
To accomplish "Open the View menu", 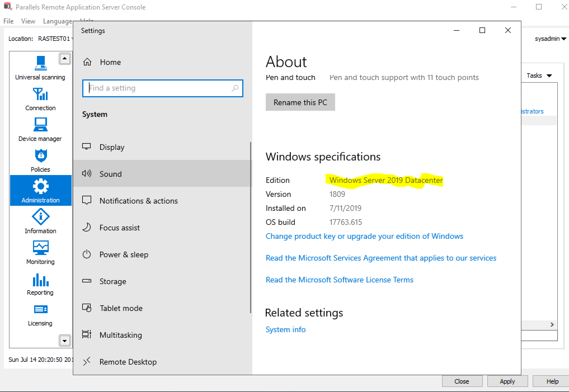I will [28, 21].
